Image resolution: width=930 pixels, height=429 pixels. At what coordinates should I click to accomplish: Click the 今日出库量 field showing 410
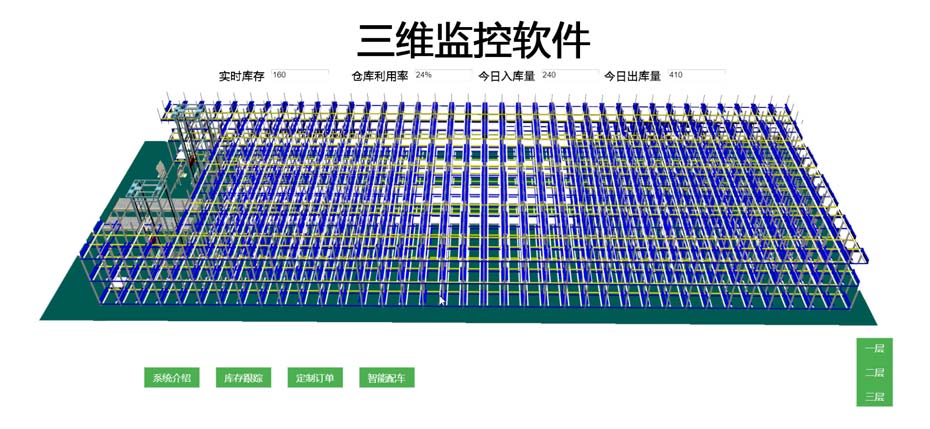(695, 75)
